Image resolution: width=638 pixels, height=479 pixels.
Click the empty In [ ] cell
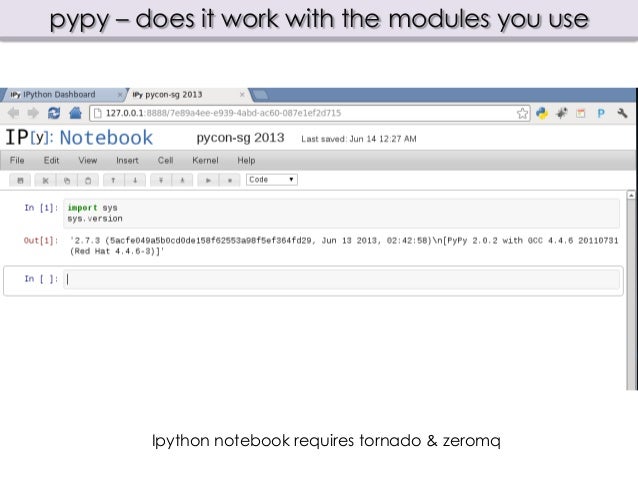[341, 279]
